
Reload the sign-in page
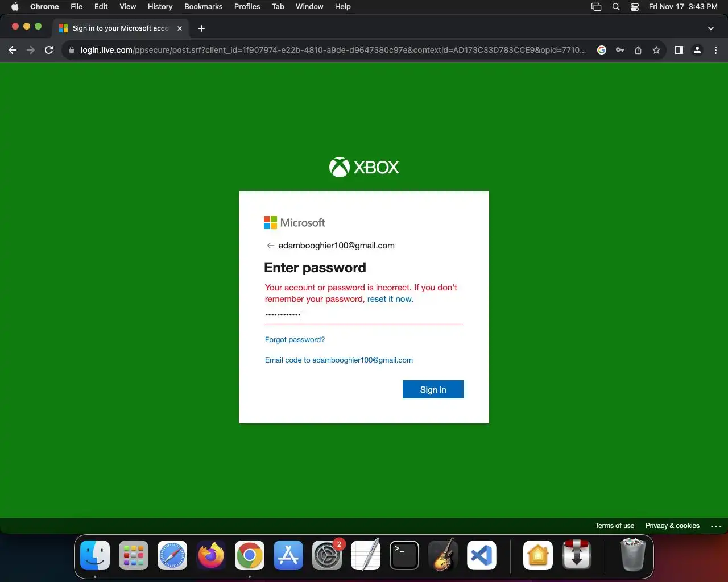pyautogui.click(x=49, y=50)
